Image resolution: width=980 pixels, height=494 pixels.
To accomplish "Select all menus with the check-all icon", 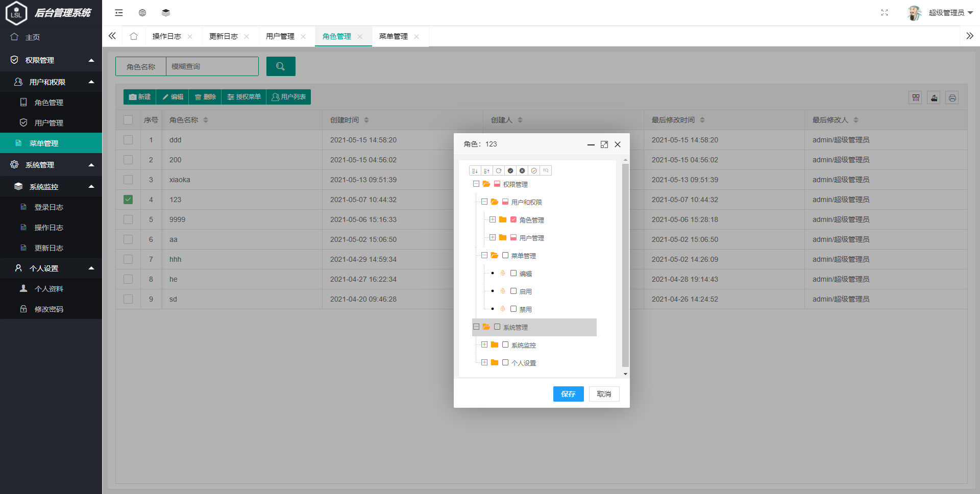I will 510,170.
